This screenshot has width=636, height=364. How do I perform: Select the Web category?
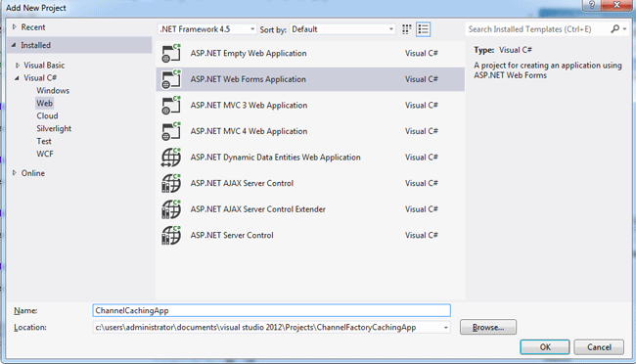click(45, 103)
